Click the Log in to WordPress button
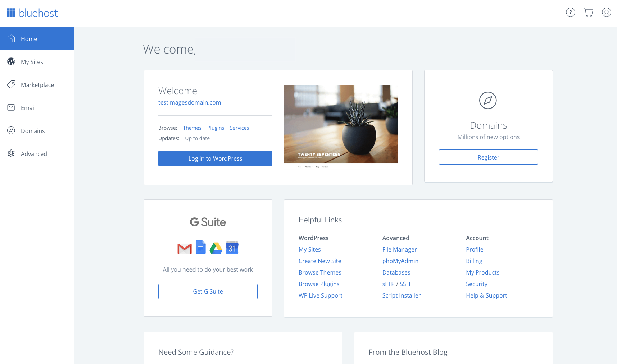 (x=215, y=158)
